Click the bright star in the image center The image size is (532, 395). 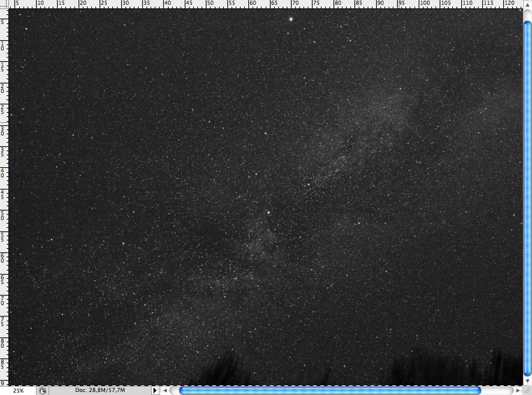point(270,212)
